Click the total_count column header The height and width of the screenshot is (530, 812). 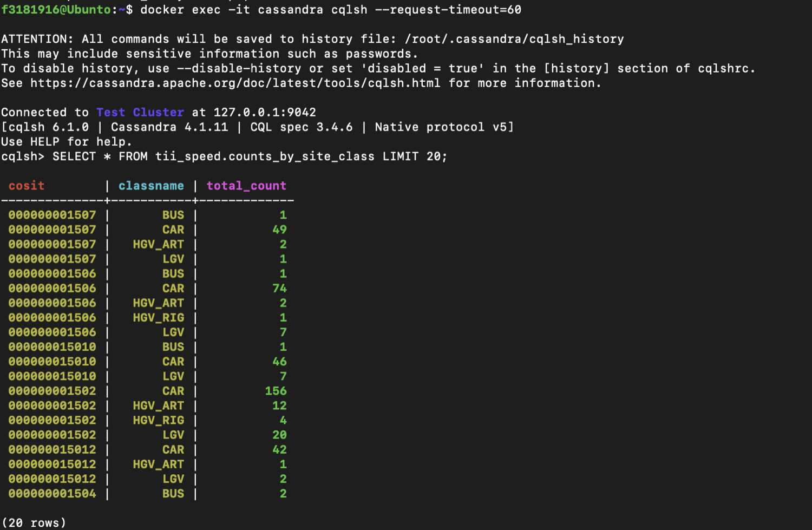tap(246, 186)
